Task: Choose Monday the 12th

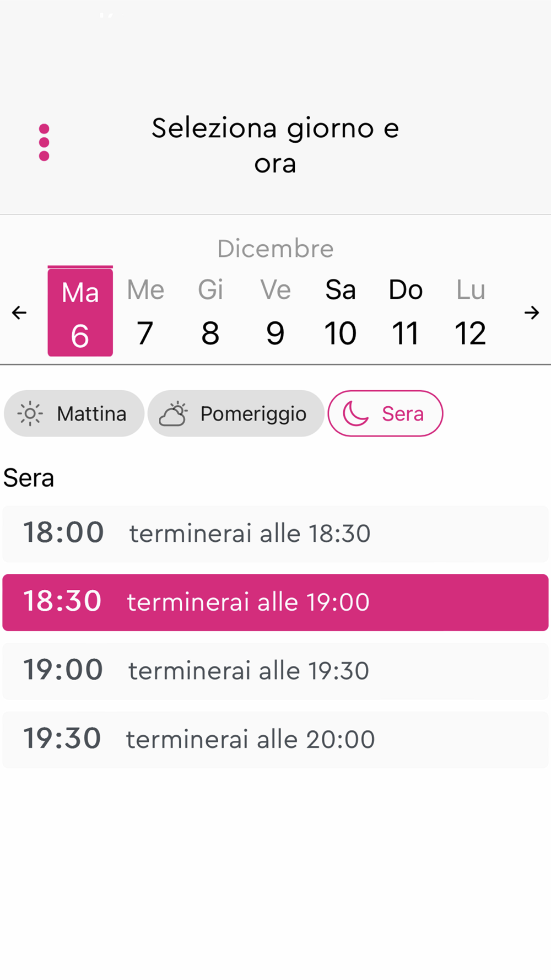Action: pos(471,312)
